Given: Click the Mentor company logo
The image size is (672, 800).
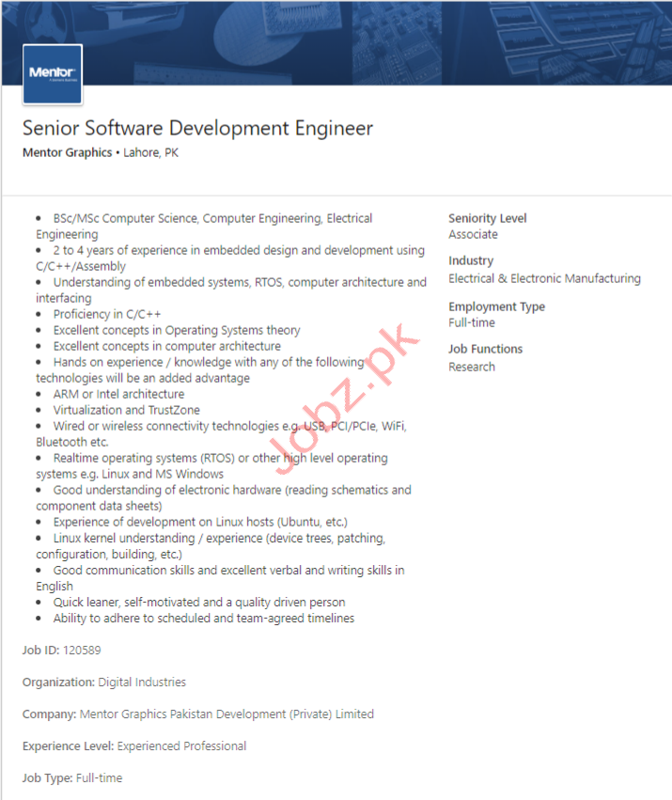Looking at the screenshot, I should click(x=52, y=72).
